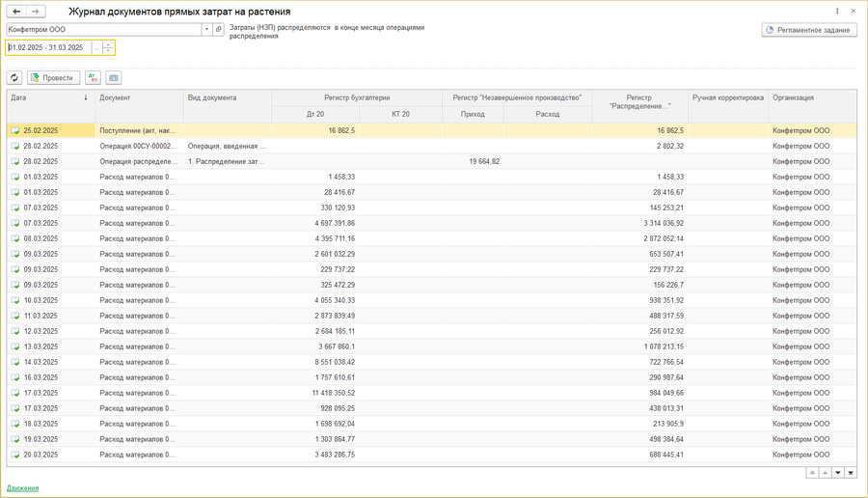Viewport: 868px width, 498px height.
Task: Move one row down with arrow button
Action: coord(837,472)
